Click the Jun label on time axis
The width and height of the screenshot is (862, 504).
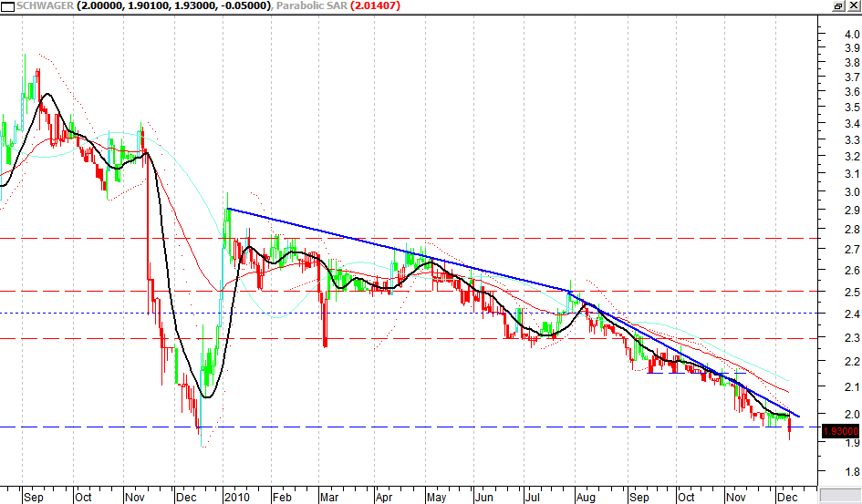tap(483, 497)
